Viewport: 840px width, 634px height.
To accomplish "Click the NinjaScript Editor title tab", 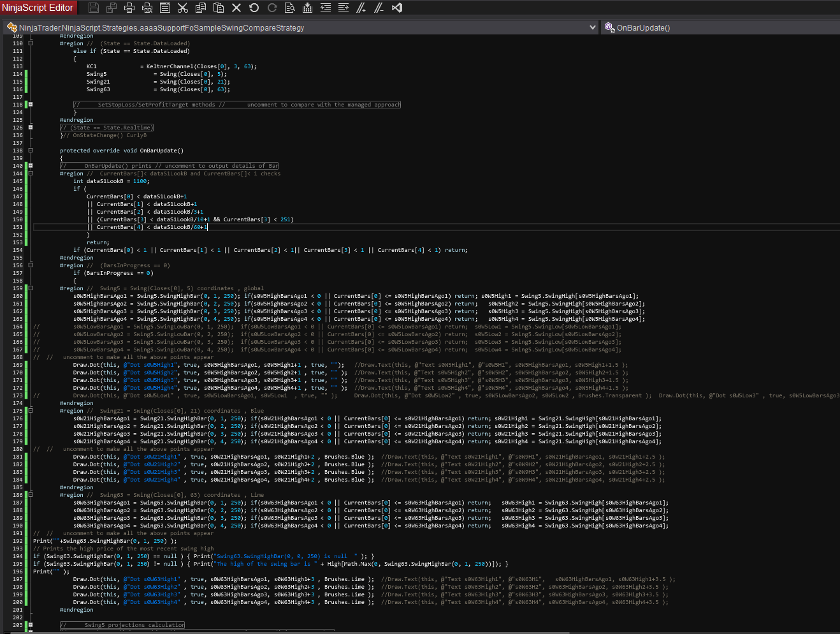I will 38,8.
